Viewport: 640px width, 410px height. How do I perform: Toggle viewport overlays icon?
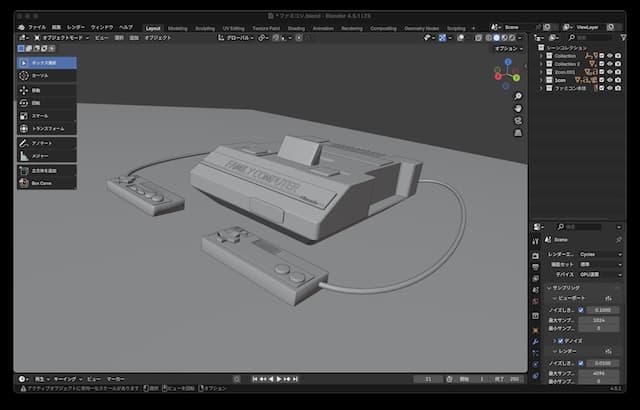click(460, 38)
